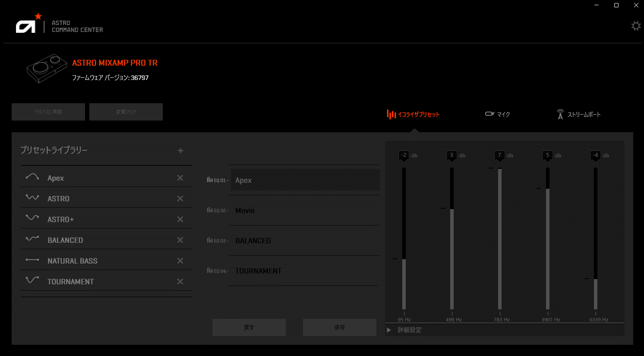The width and height of the screenshot is (644, 356).
Task: Delete the ASTRO preset from library
Action: click(x=180, y=199)
